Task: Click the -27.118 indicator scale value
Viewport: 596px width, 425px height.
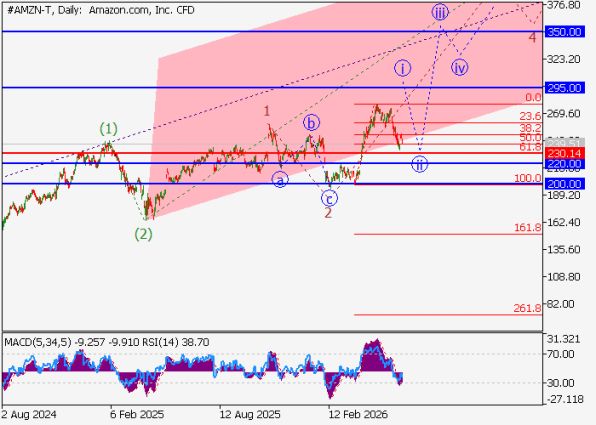Action: click(x=565, y=400)
